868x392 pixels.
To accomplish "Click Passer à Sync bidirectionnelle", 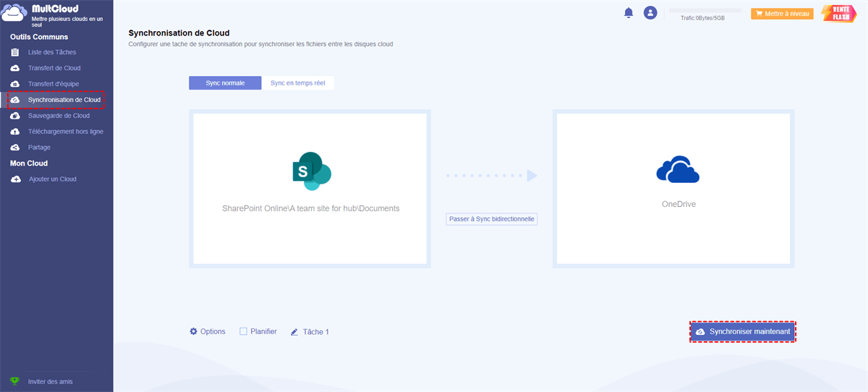I will click(x=492, y=218).
